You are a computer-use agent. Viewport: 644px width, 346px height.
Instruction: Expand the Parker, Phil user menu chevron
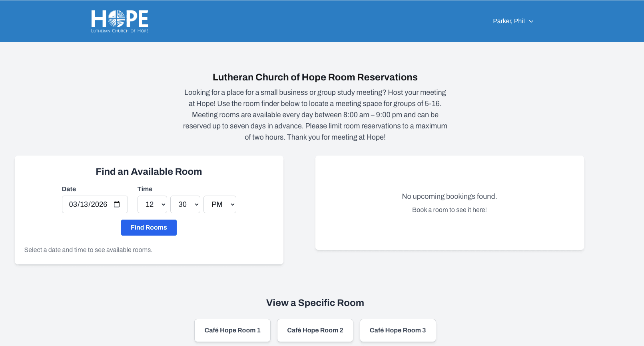pyautogui.click(x=531, y=21)
